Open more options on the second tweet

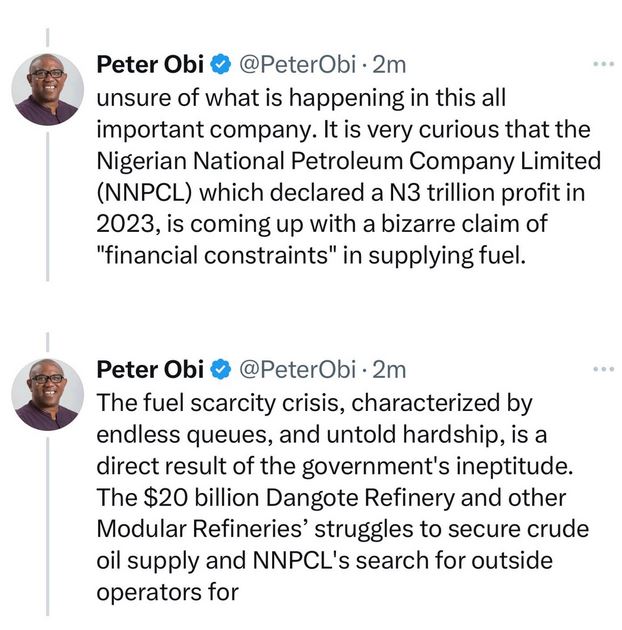tap(602, 368)
